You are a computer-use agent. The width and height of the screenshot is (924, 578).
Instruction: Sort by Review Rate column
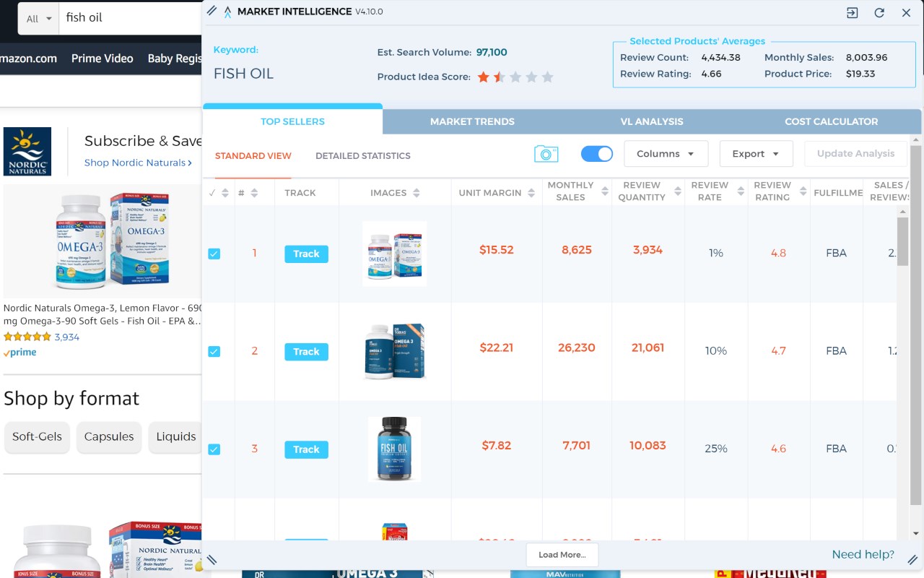tap(741, 191)
